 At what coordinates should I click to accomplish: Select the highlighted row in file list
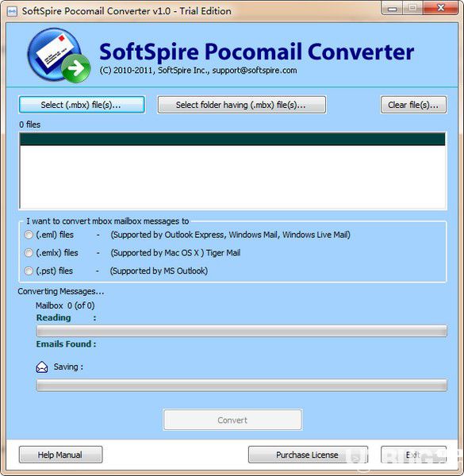pos(232,140)
